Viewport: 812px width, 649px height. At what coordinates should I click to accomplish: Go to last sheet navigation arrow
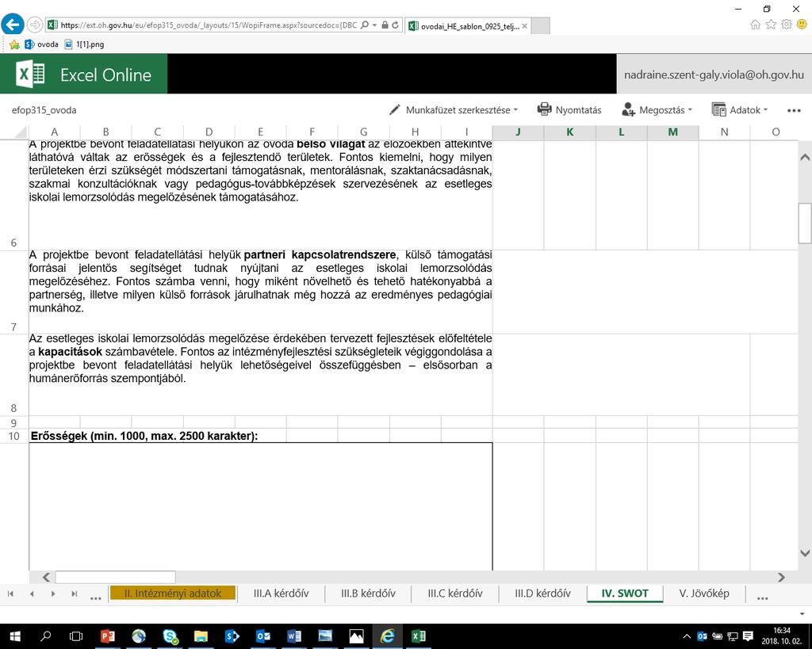tap(74, 594)
